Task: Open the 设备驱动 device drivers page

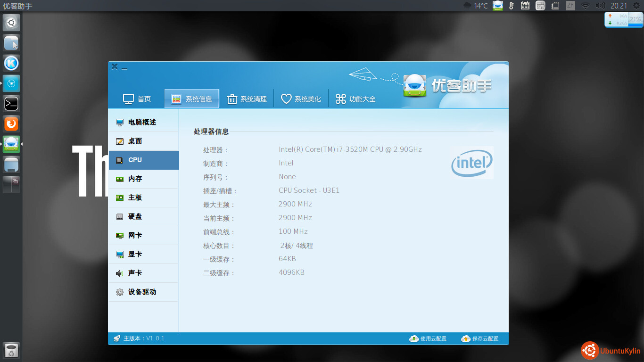Action: tap(141, 292)
